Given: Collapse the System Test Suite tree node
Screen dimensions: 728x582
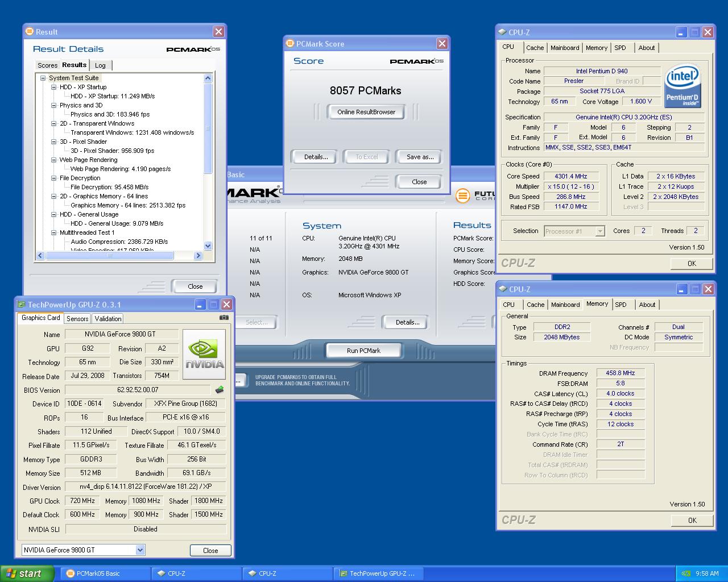Looking at the screenshot, I should 43,78.
